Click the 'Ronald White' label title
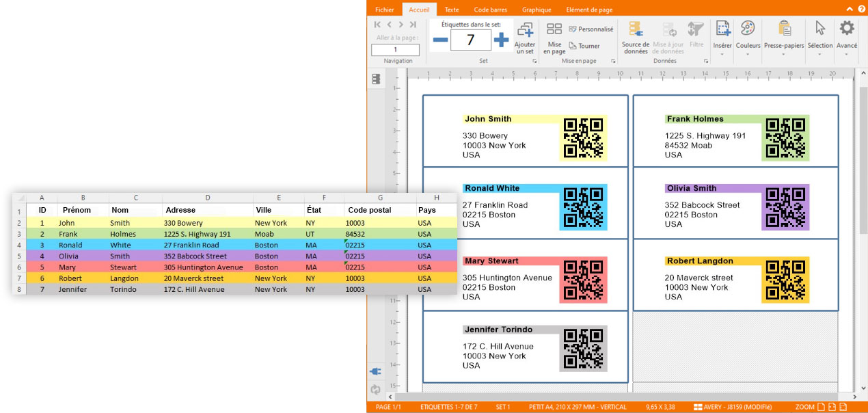This screenshot has width=868, height=413. (492, 188)
